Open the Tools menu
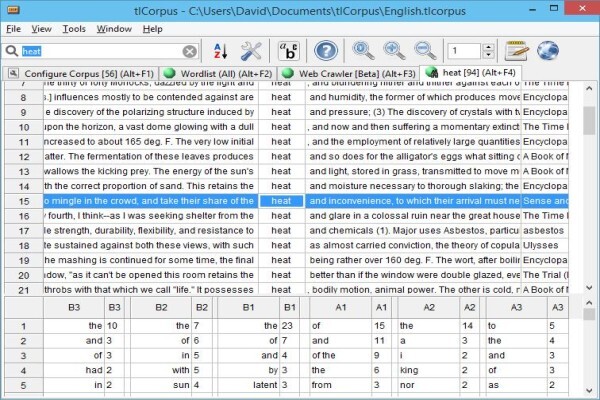This screenshot has width=600, height=400. pos(74,29)
